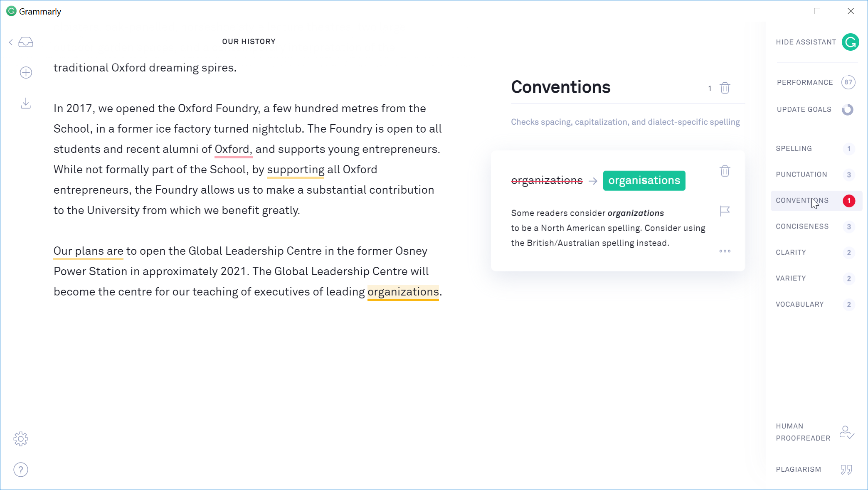Select the Clarity category

tap(816, 253)
